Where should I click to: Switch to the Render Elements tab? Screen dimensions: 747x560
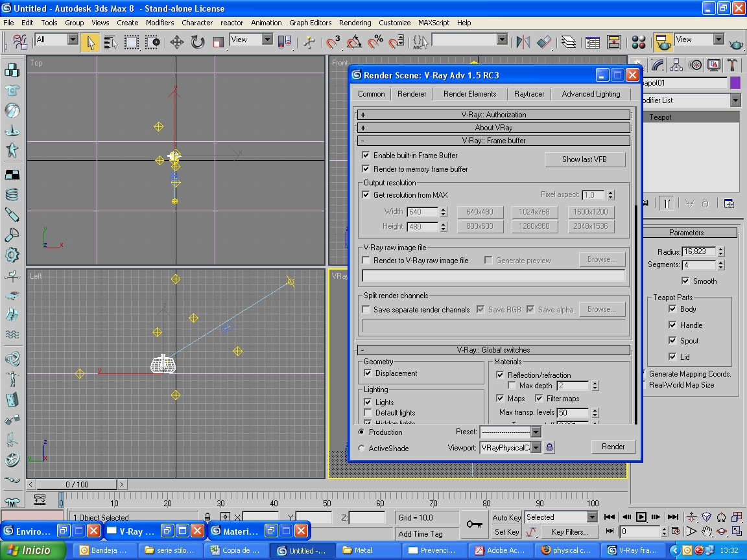[469, 94]
